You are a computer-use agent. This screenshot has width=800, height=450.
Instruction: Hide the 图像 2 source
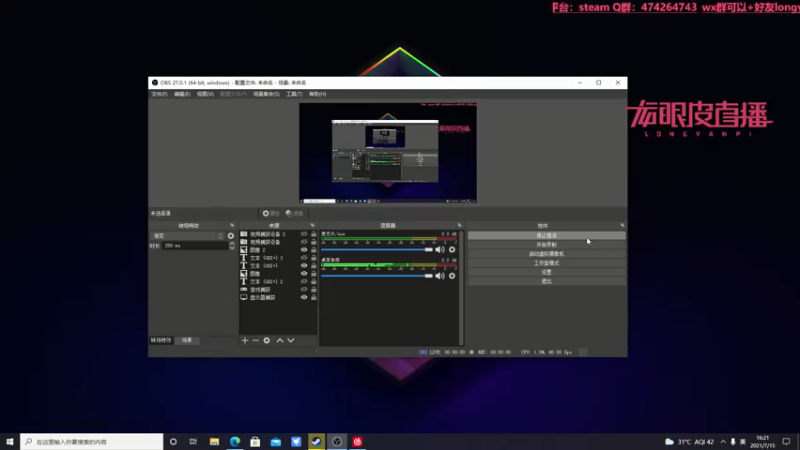304,250
